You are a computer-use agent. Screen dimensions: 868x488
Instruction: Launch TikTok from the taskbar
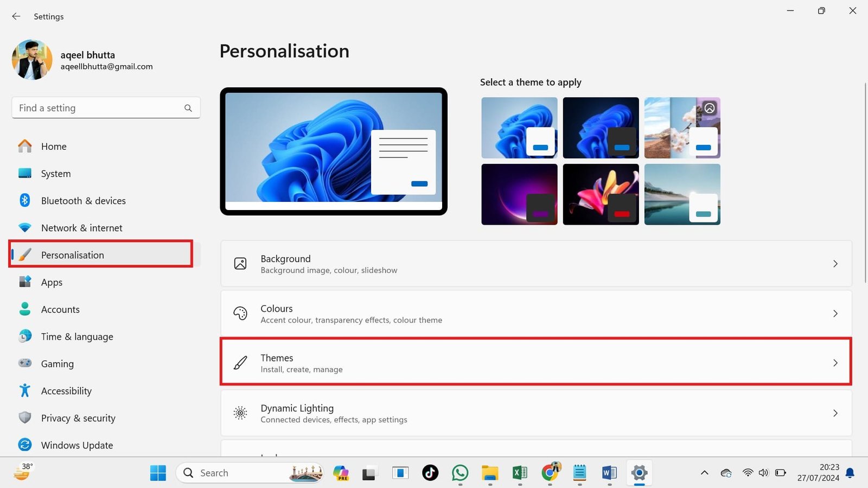pyautogui.click(x=430, y=473)
